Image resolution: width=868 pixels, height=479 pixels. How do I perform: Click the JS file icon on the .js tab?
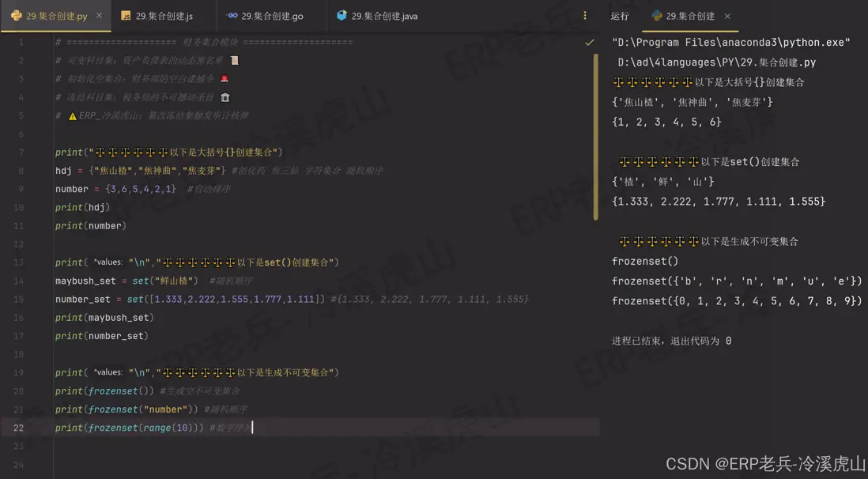click(x=126, y=16)
